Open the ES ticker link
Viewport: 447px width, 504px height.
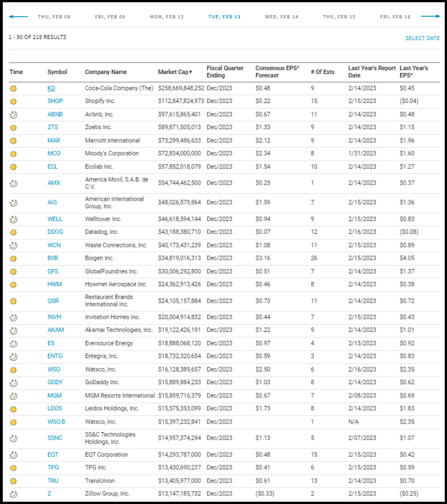tap(51, 343)
